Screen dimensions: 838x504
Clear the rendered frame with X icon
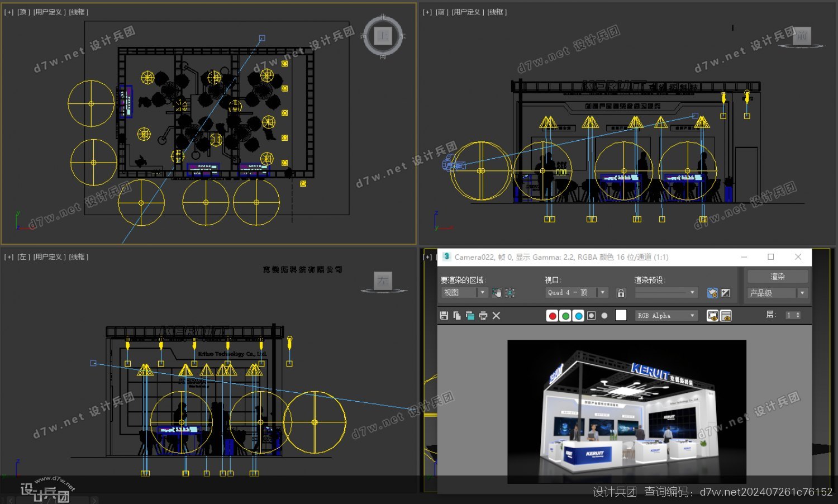click(x=496, y=316)
